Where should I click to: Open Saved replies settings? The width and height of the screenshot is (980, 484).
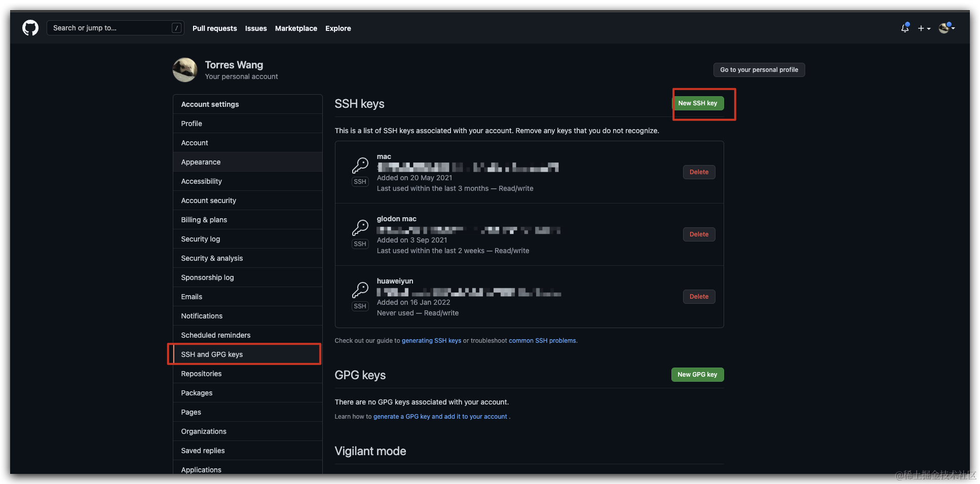coord(247,451)
